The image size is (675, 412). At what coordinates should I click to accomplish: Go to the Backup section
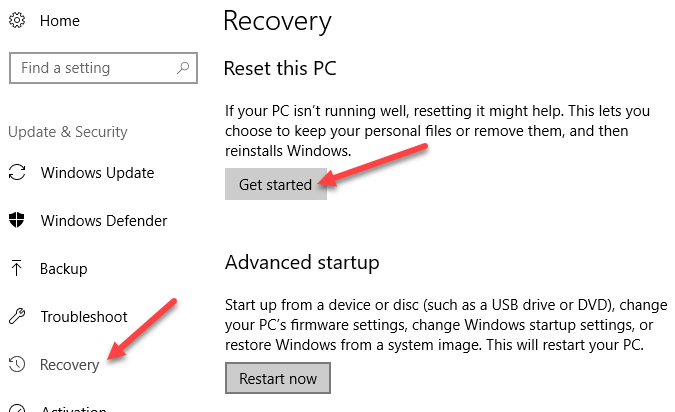64,269
